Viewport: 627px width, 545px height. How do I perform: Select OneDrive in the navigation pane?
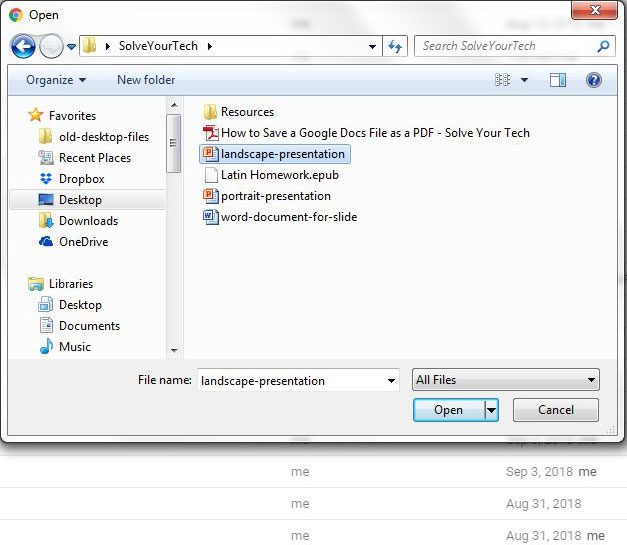(83, 242)
